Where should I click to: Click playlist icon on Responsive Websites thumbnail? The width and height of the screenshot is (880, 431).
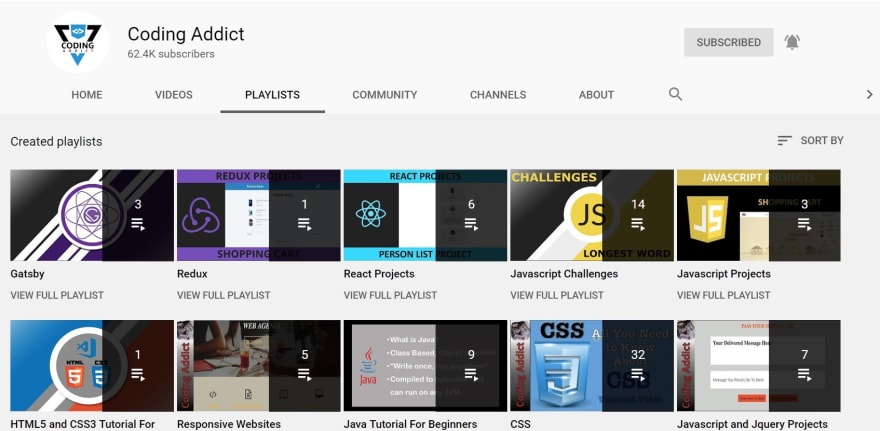click(305, 375)
